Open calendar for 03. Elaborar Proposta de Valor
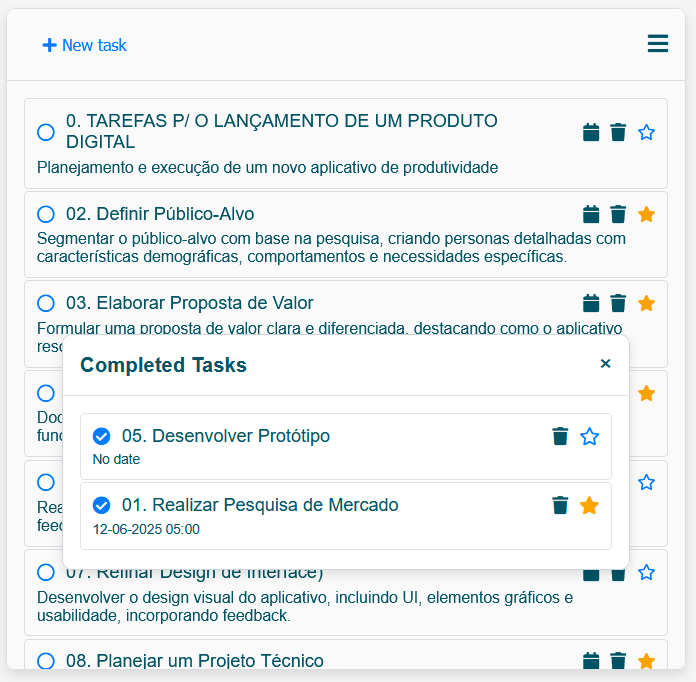The image size is (696, 682). click(x=591, y=304)
